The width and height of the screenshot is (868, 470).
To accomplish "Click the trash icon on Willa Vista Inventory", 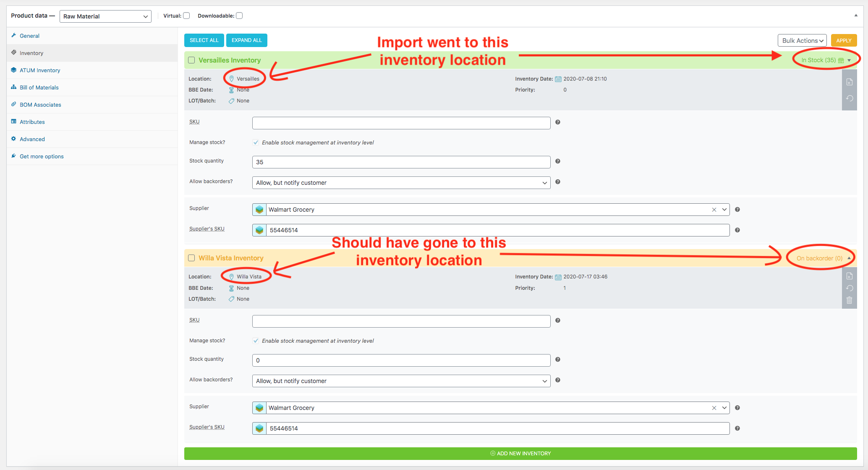I will tap(850, 300).
